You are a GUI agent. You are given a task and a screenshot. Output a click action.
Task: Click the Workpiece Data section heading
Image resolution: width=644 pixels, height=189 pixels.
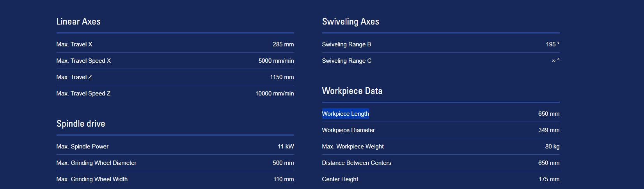[x=352, y=91]
